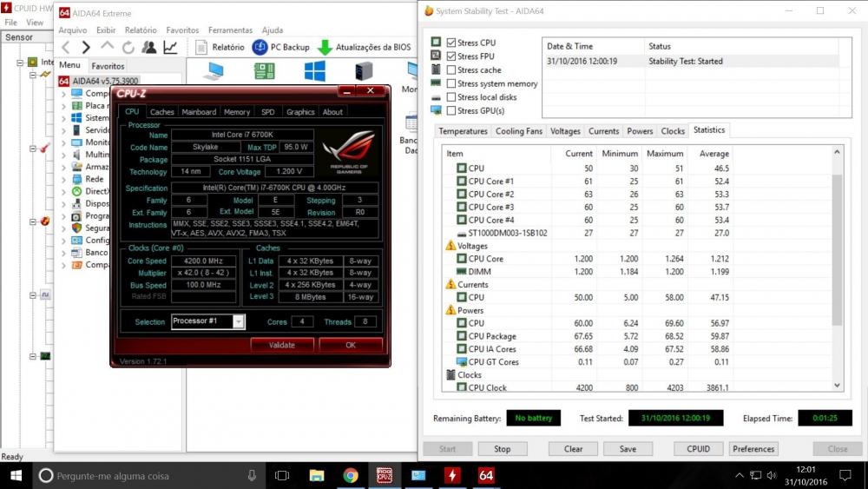Expand the DirectX tree node

(x=63, y=191)
